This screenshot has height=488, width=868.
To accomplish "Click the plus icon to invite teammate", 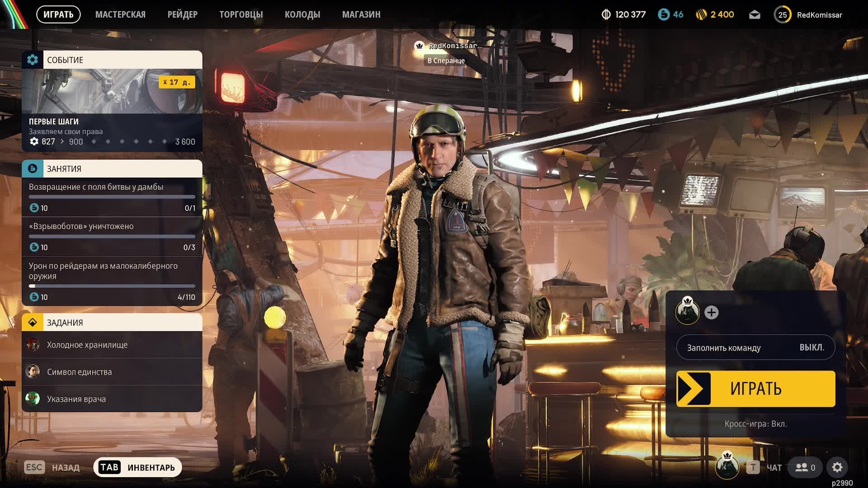I will tap(711, 312).
